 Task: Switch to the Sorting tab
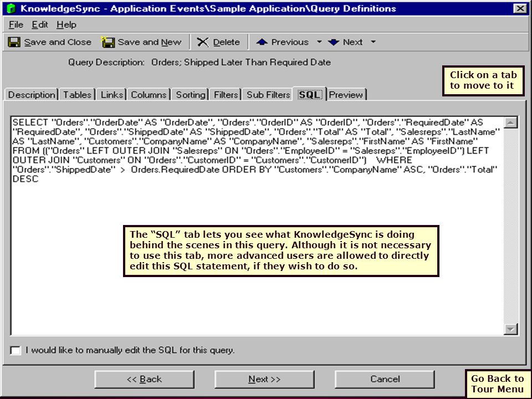coord(191,95)
